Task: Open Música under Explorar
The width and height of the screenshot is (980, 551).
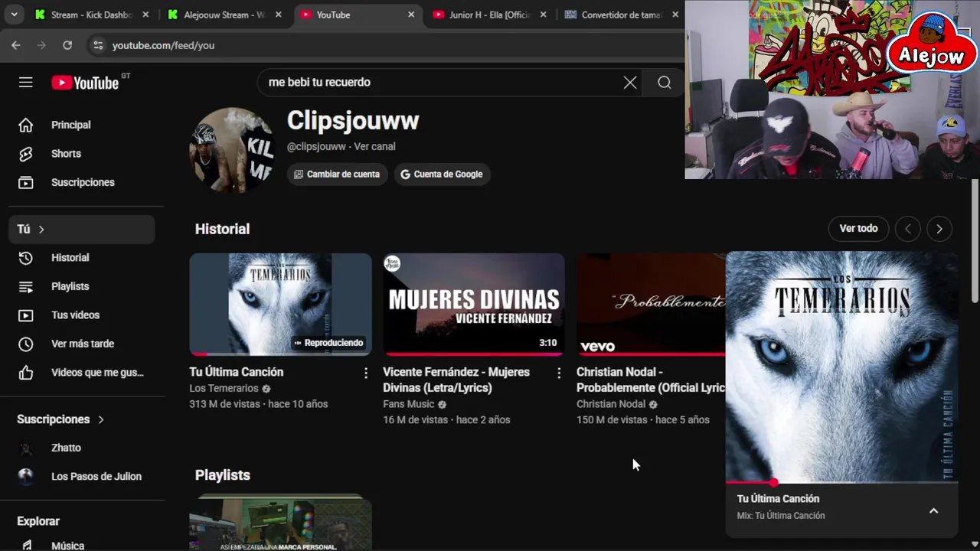Action: pyautogui.click(x=82, y=545)
